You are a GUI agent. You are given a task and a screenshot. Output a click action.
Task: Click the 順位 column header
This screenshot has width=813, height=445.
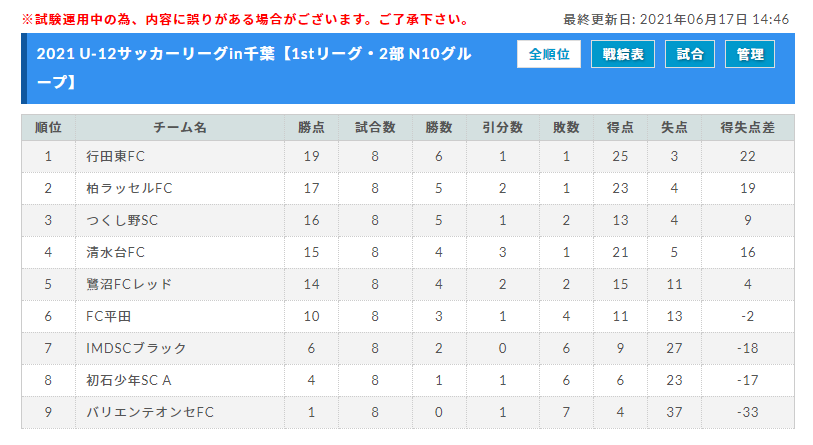pos(48,128)
